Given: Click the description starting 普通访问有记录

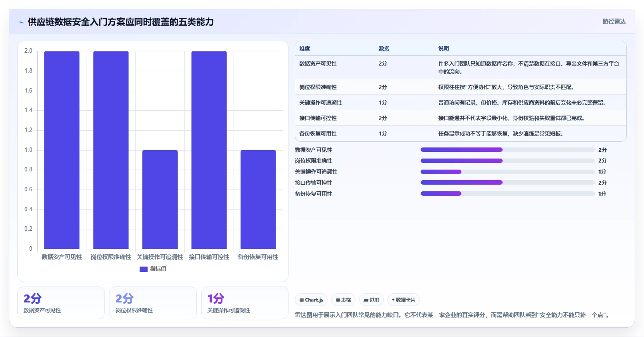Looking at the screenshot, I should (522, 103).
